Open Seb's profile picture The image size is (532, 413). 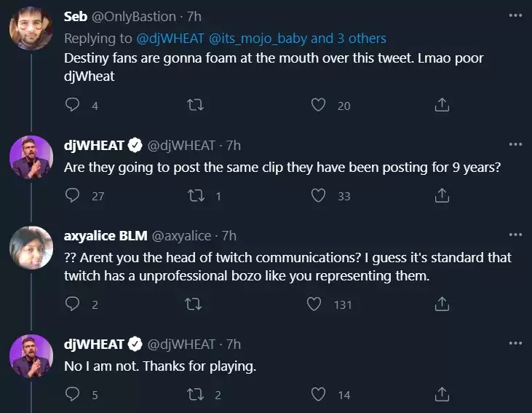31,28
